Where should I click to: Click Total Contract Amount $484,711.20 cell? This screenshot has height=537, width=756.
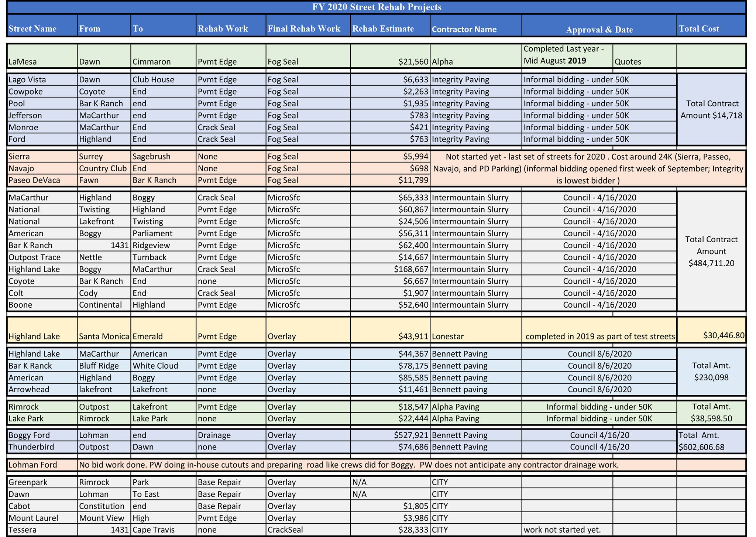click(x=711, y=251)
